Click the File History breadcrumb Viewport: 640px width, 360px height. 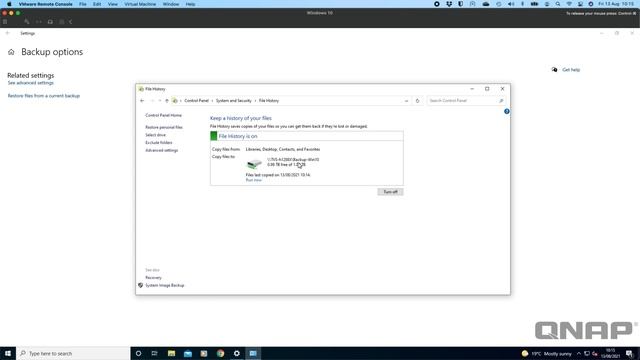(269, 100)
